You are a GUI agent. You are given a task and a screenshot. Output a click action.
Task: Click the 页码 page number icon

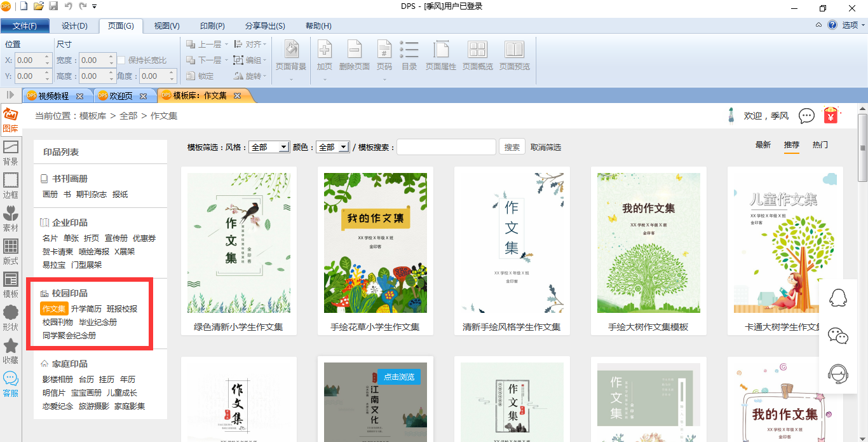(384, 50)
